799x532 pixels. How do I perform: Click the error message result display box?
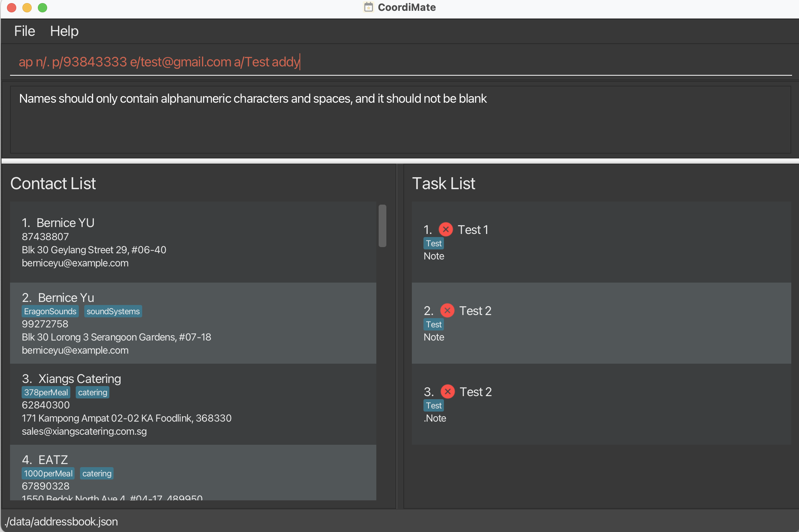pos(400,120)
